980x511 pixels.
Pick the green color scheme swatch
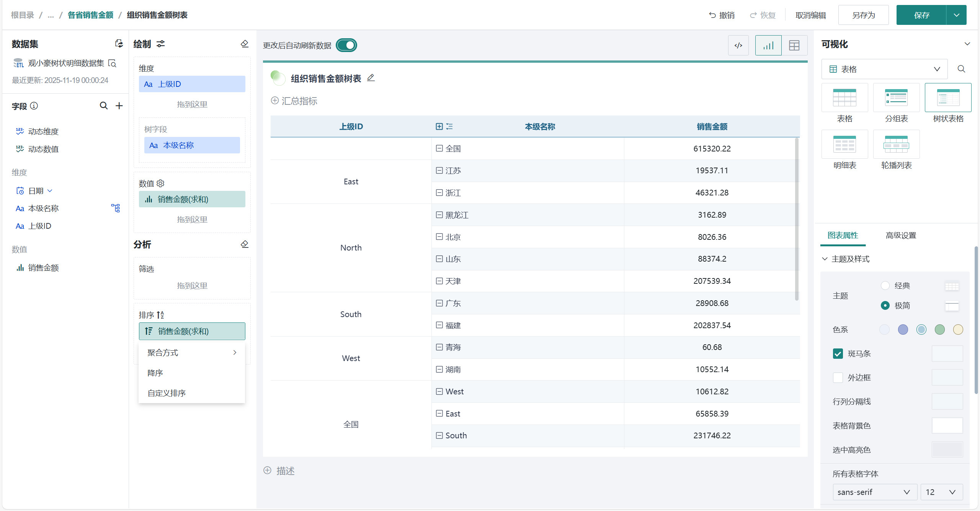click(939, 329)
